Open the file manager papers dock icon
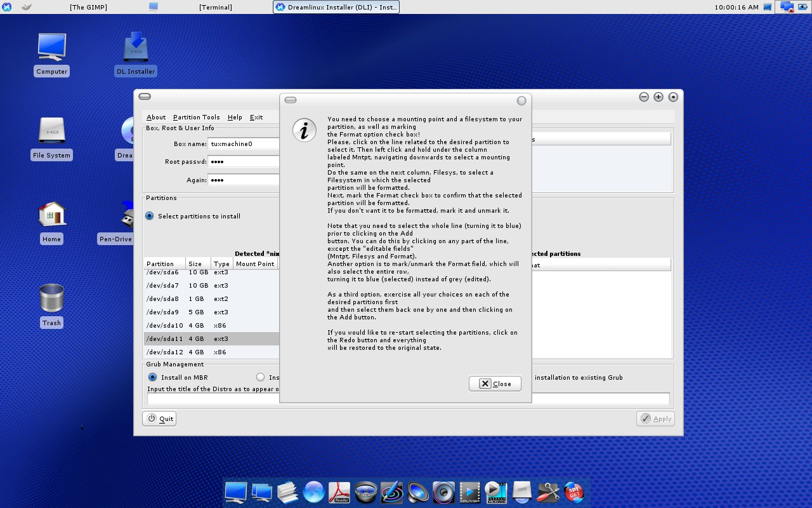812x508 pixels. [288, 492]
